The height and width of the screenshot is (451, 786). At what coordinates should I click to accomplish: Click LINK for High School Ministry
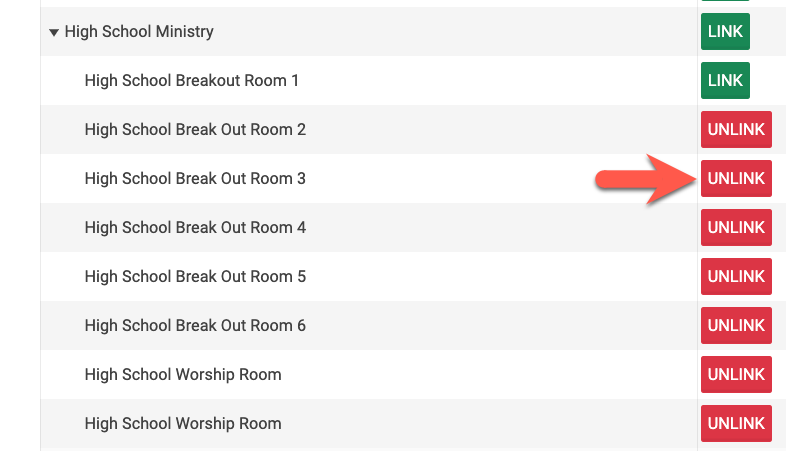[725, 32]
